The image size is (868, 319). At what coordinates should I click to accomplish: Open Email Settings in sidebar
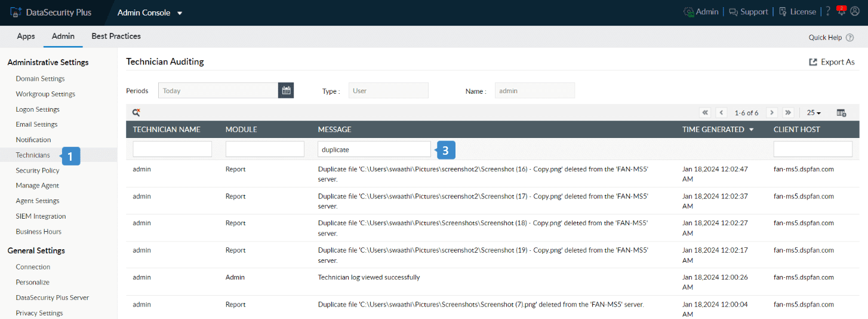click(36, 125)
